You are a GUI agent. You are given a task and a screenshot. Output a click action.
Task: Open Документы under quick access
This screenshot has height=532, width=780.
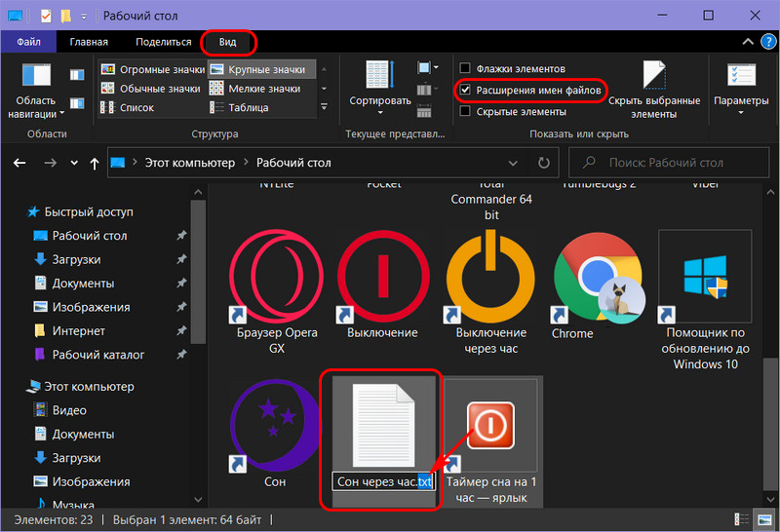(83, 284)
